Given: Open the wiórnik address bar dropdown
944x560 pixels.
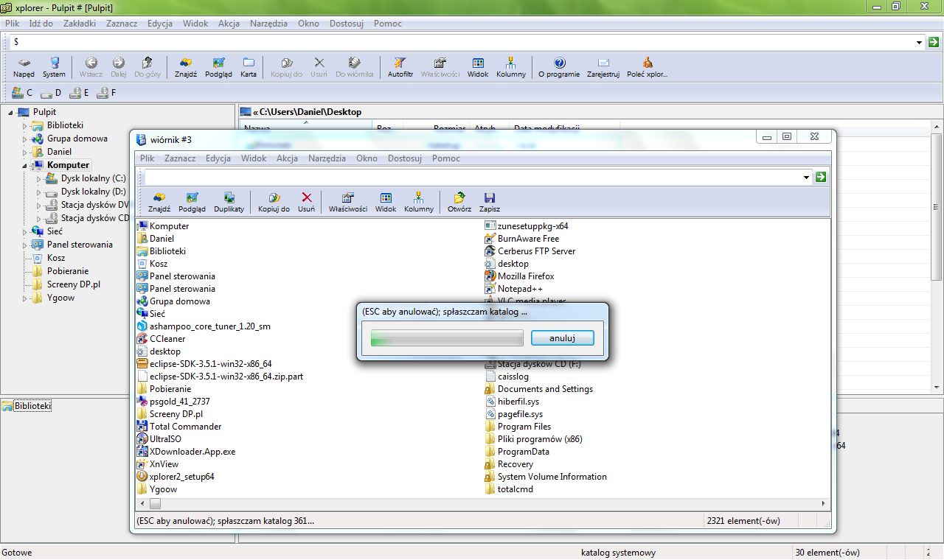Looking at the screenshot, I should pyautogui.click(x=807, y=178).
